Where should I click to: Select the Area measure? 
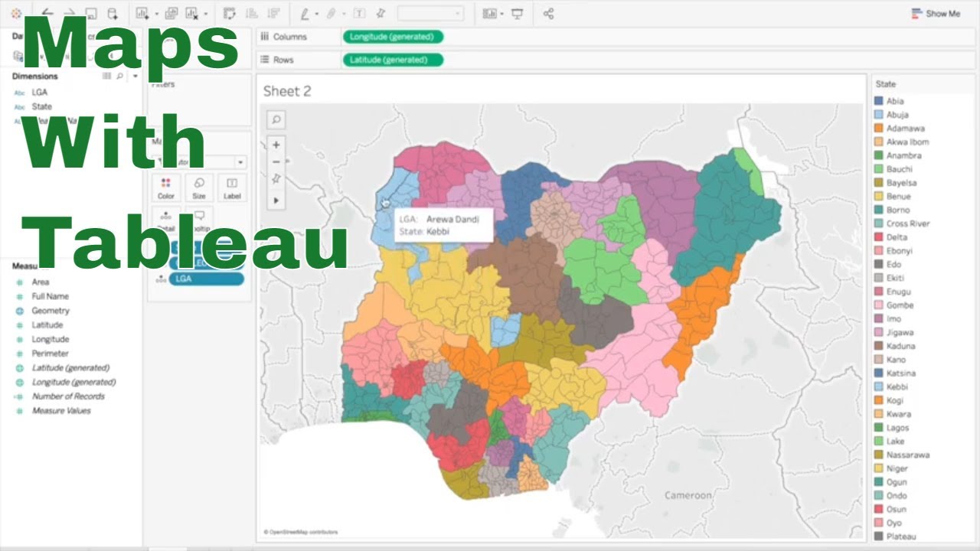41,282
